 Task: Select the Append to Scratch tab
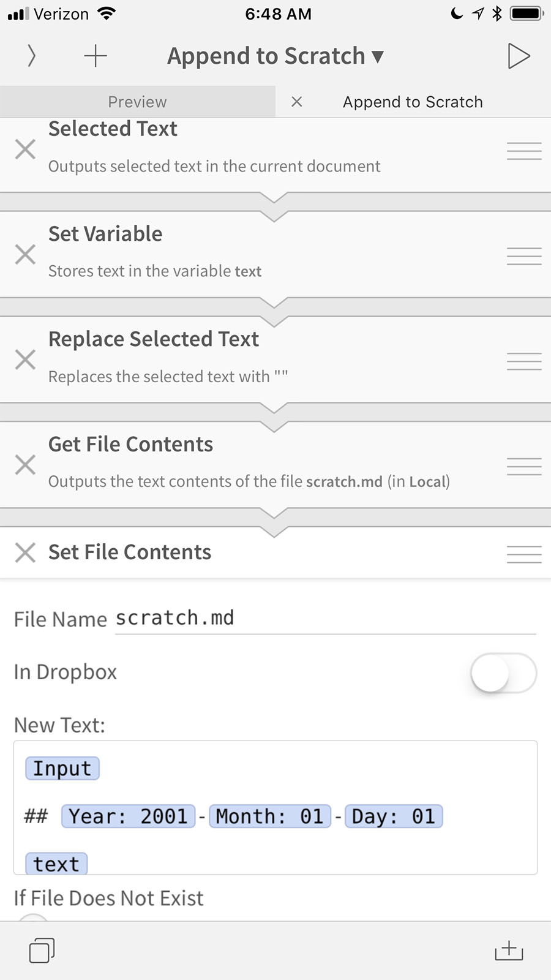(x=413, y=102)
